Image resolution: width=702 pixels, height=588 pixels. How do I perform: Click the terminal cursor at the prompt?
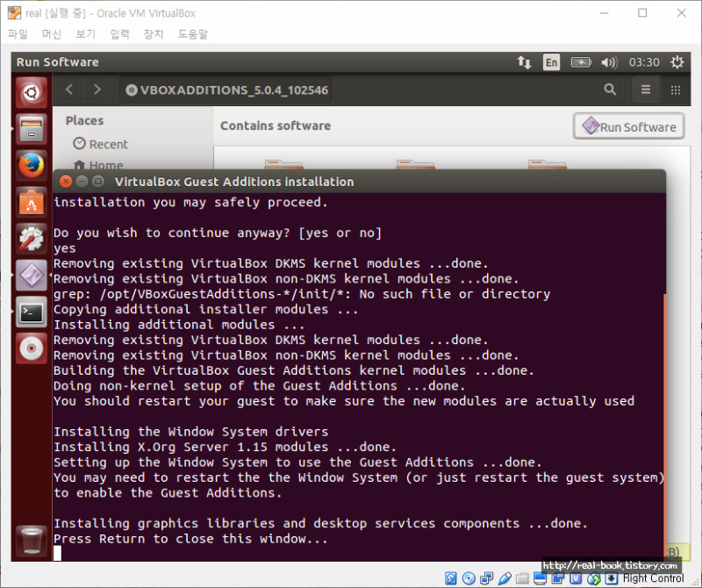pos(57,554)
